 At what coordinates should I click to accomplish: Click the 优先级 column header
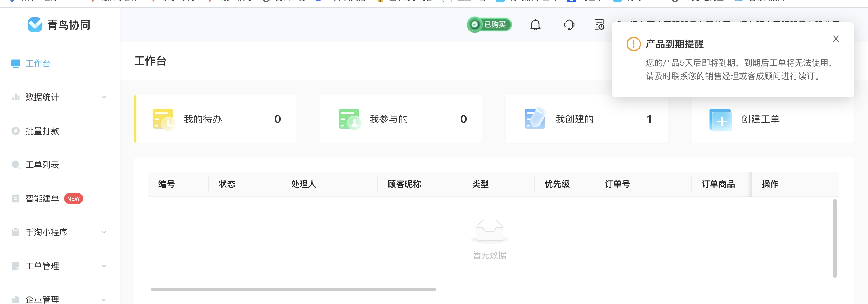coord(557,184)
